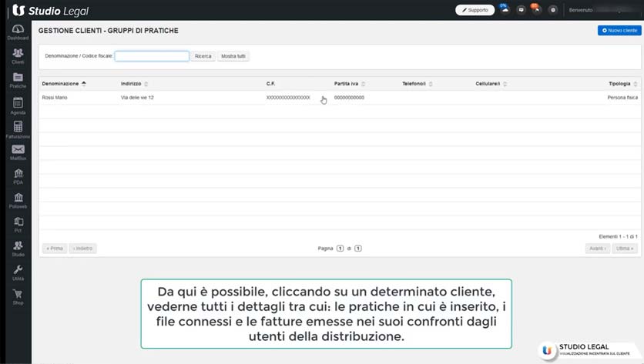Click the Persona fisica cell

(622, 98)
